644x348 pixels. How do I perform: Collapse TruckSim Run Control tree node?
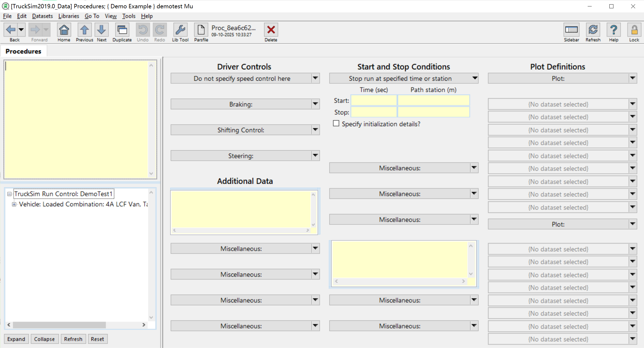tap(9, 194)
